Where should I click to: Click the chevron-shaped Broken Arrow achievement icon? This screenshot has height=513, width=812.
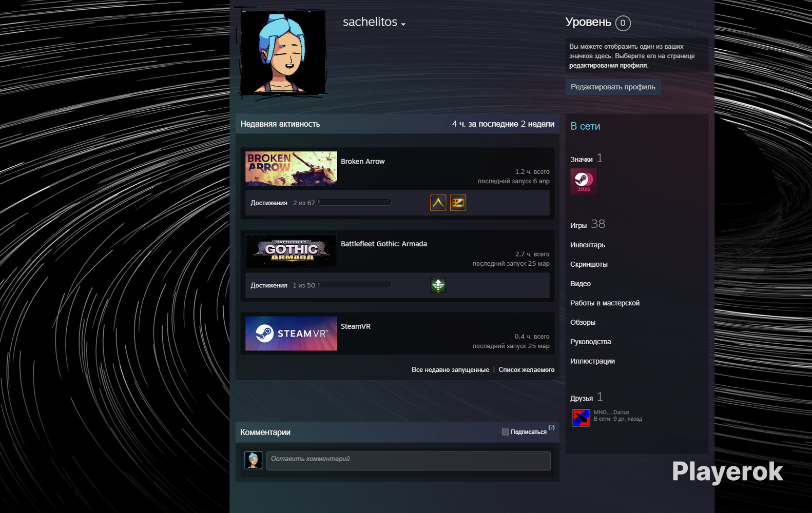pyautogui.click(x=438, y=203)
